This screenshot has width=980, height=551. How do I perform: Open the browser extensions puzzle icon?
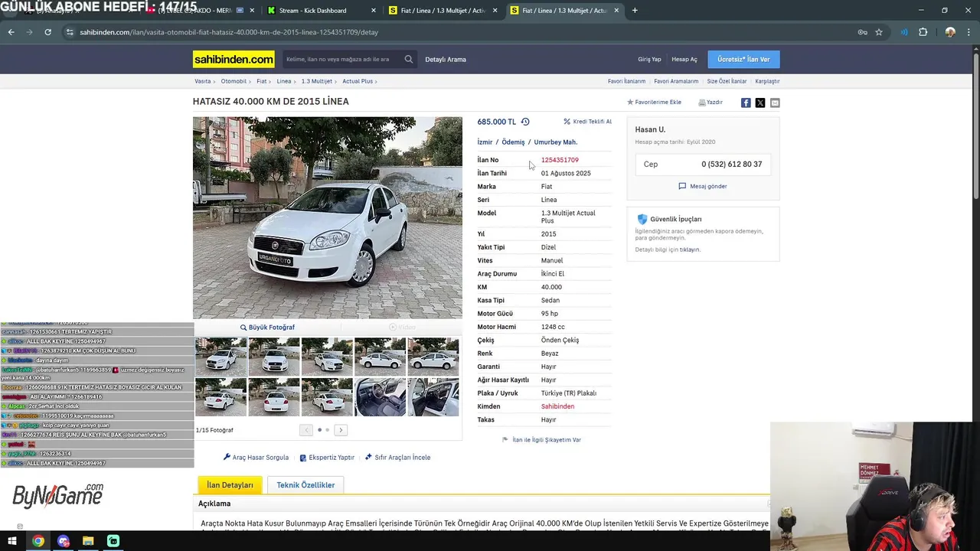click(x=923, y=32)
